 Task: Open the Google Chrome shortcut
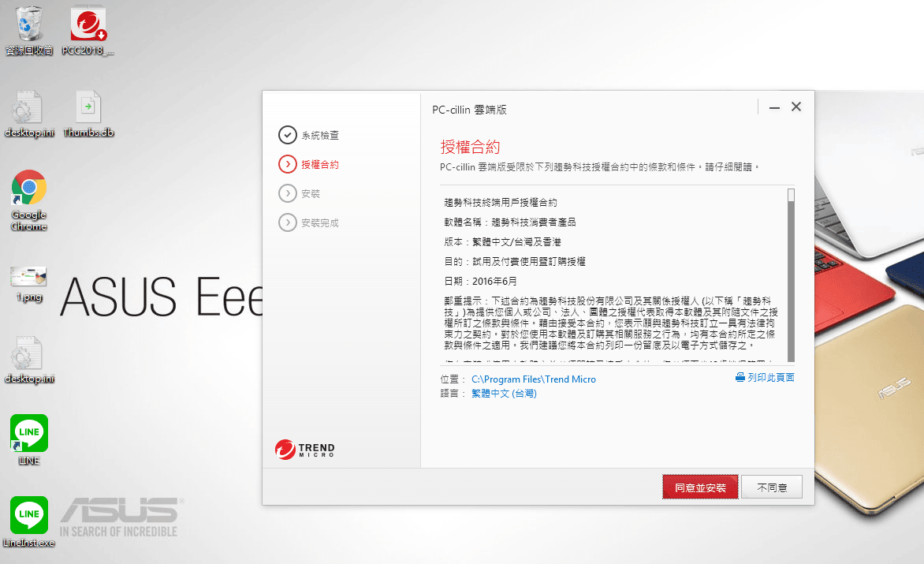click(x=28, y=200)
